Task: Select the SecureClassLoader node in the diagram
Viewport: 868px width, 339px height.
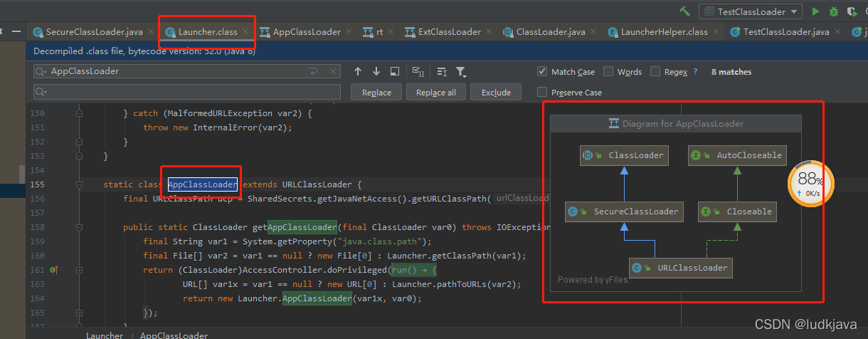Action: click(624, 212)
